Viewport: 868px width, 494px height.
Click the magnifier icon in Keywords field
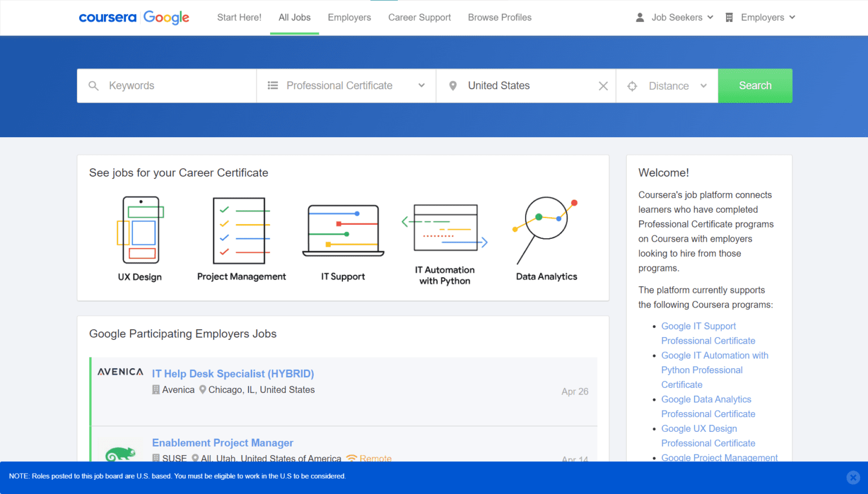94,85
